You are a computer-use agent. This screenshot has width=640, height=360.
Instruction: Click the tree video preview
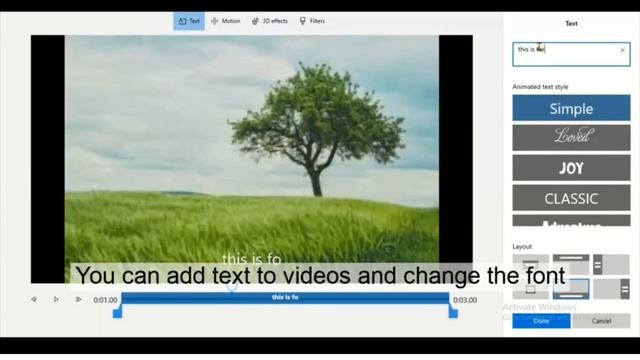pyautogui.click(x=251, y=159)
